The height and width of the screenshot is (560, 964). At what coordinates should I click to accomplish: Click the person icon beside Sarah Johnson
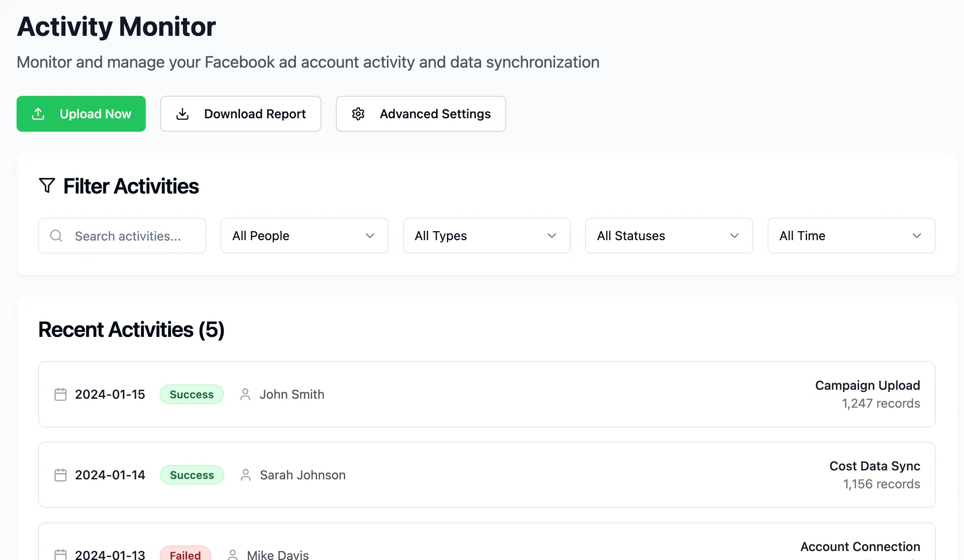click(x=246, y=475)
